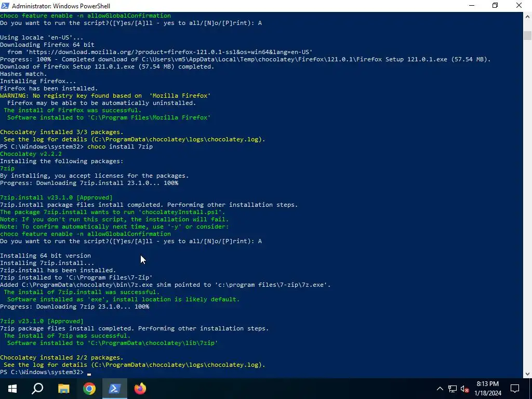532x399 pixels.
Task: Click the scrollbar up arrow
Action: [528, 16]
